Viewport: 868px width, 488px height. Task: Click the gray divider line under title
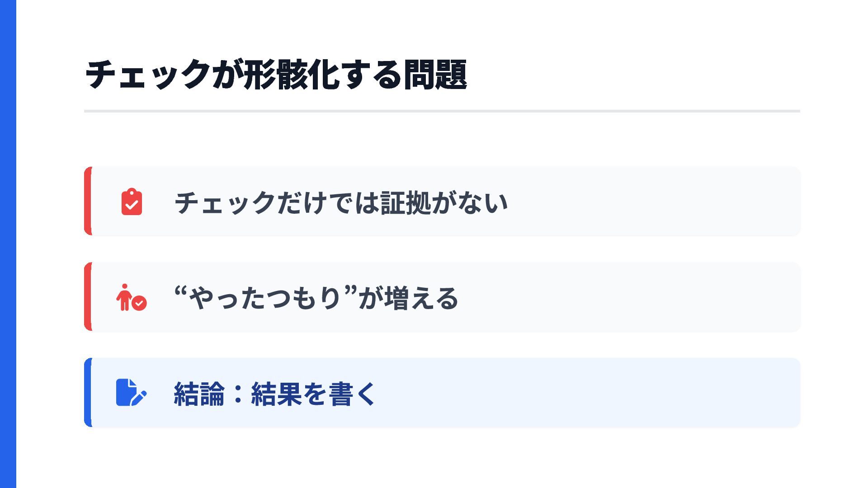tap(442, 111)
